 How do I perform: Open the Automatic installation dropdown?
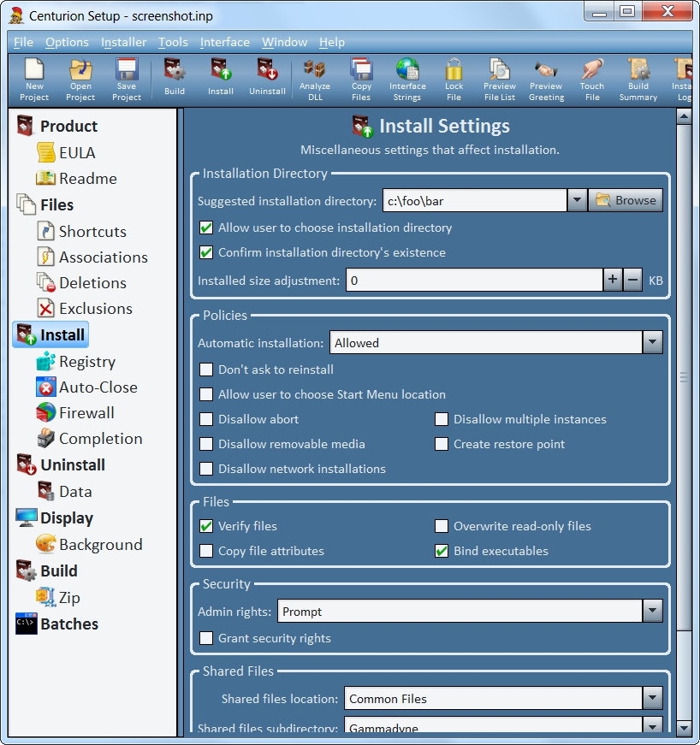coord(652,343)
